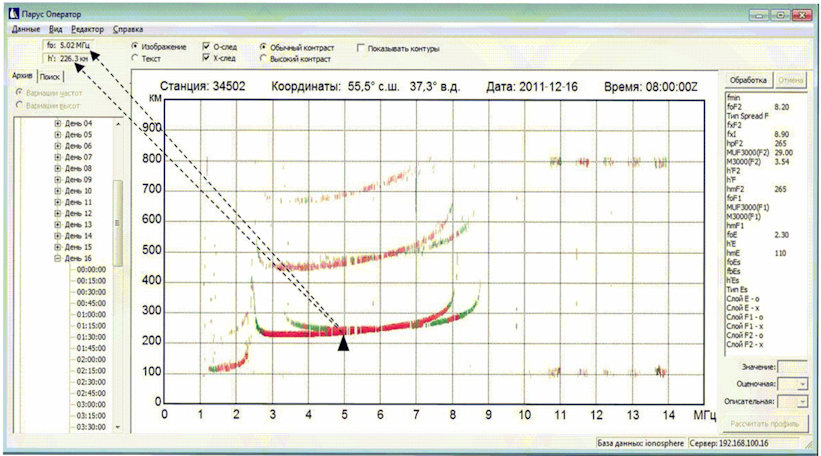Viewport: 821px width, 456px height.
Task: Select the 01:00:00 time entry in tree
Action: 91,315
